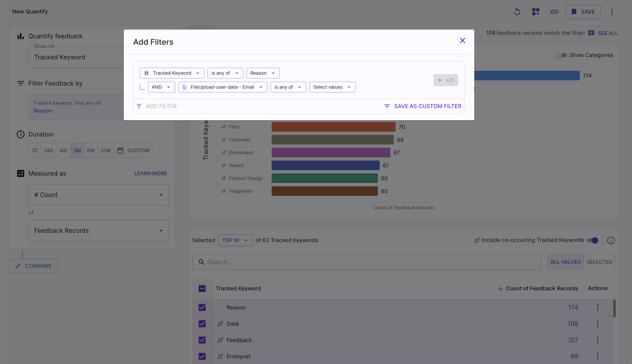Expand the AND operator dropdown

(x=161, y=87)
